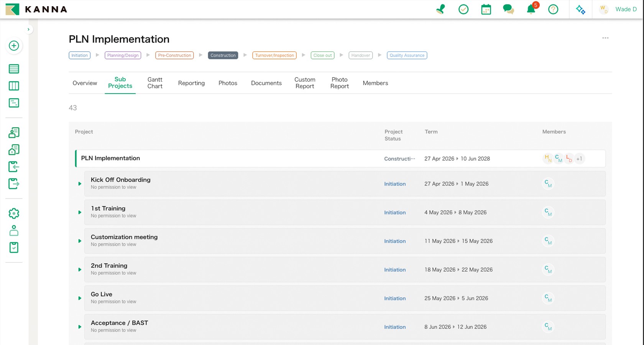Switch to the Overview tab
644x345 pixels.
coord(85,83)
